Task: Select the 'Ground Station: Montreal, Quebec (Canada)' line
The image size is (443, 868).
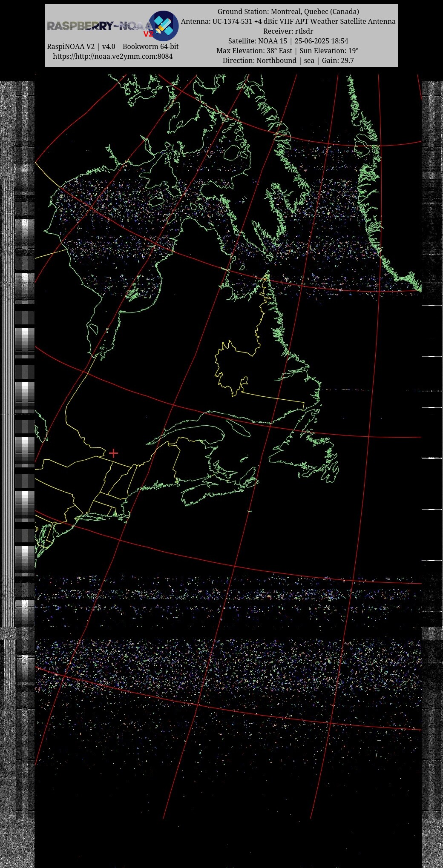Action: click(288, 11)
